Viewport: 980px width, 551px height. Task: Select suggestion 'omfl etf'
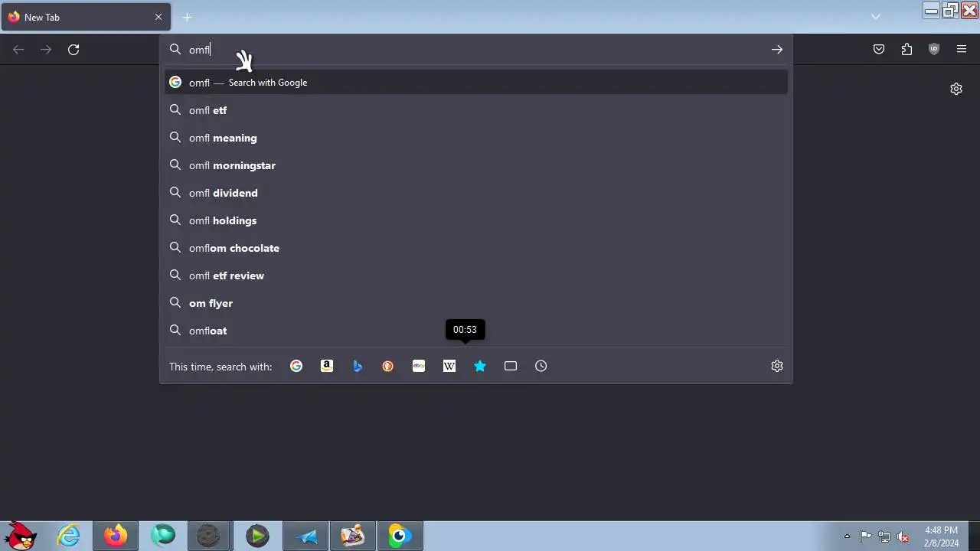tap(476, 110)
